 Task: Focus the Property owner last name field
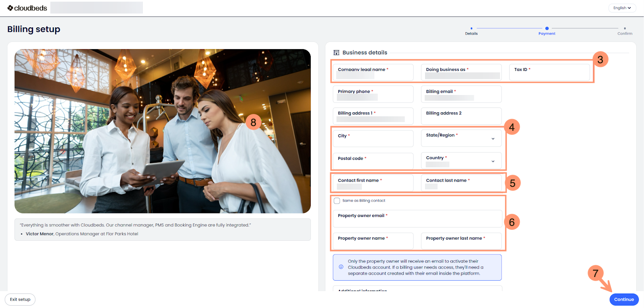pos(461,241)
